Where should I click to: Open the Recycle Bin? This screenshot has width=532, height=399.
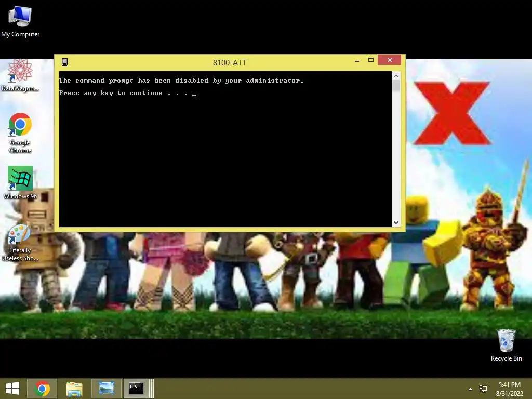tap(506, 345)
